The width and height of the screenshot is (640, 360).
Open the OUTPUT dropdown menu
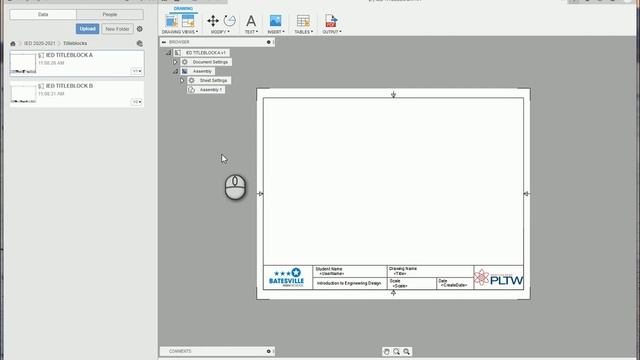click(x=332, y=32)
